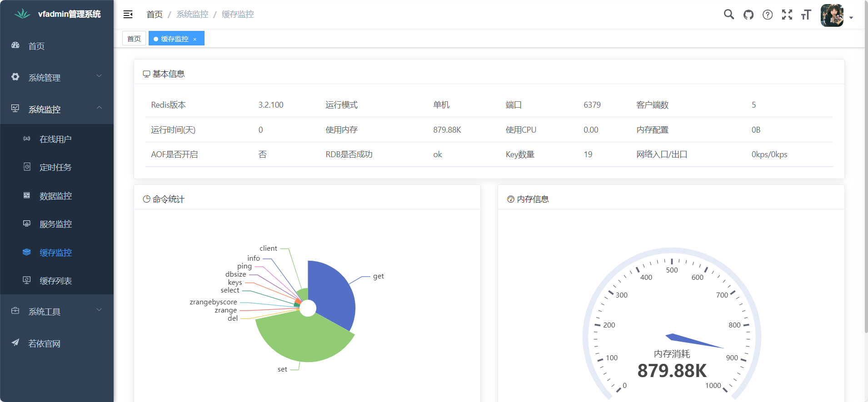Image resolution: width=868 pixels, height=402 pixels.
Task: Click the 首页 breadcrumb link
Action: (155, 15)
